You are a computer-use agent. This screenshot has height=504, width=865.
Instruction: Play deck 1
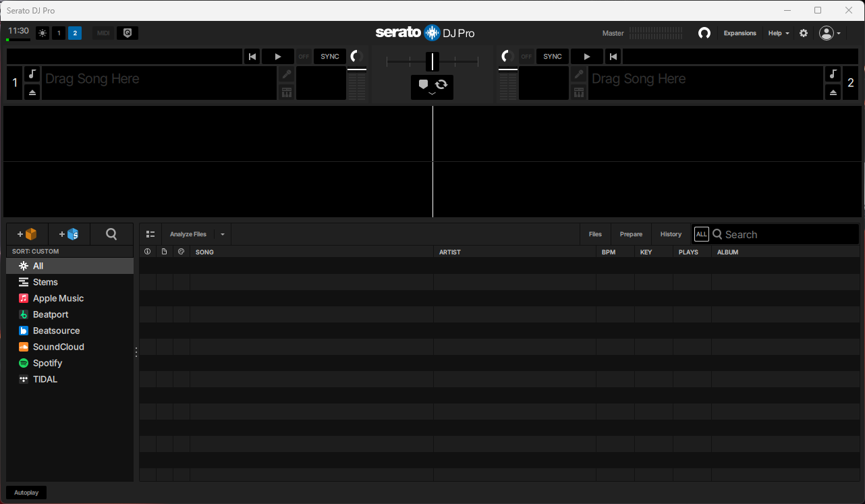coord(278,57)
